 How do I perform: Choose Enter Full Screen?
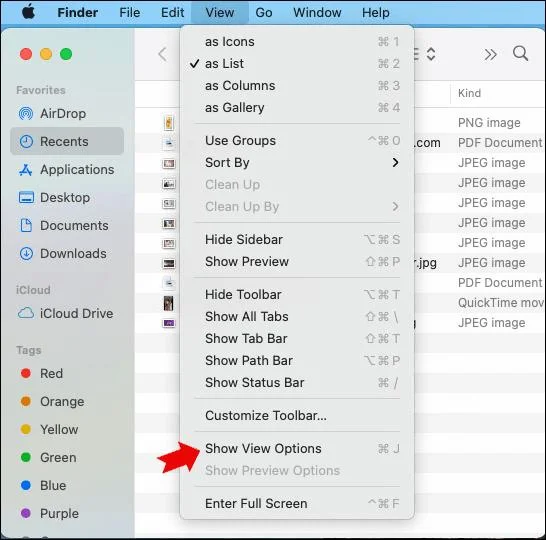click(297, 503)
